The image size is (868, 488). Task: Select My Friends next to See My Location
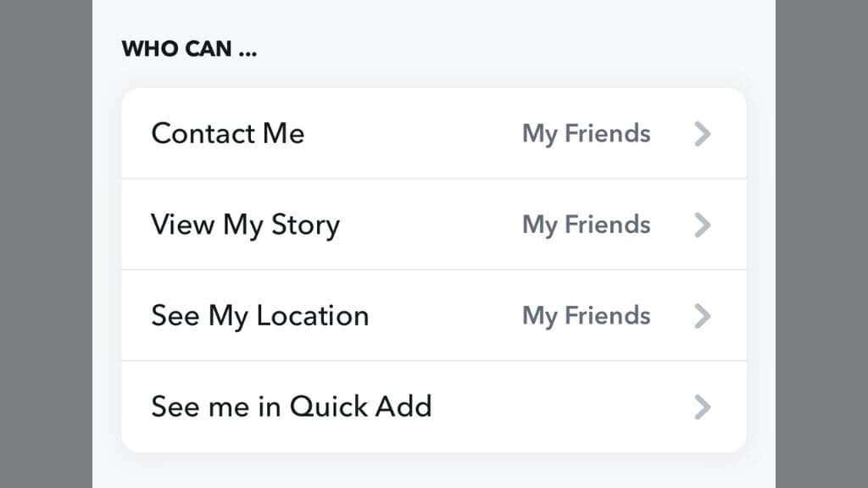pyautogui.click(x=586, y=315)
